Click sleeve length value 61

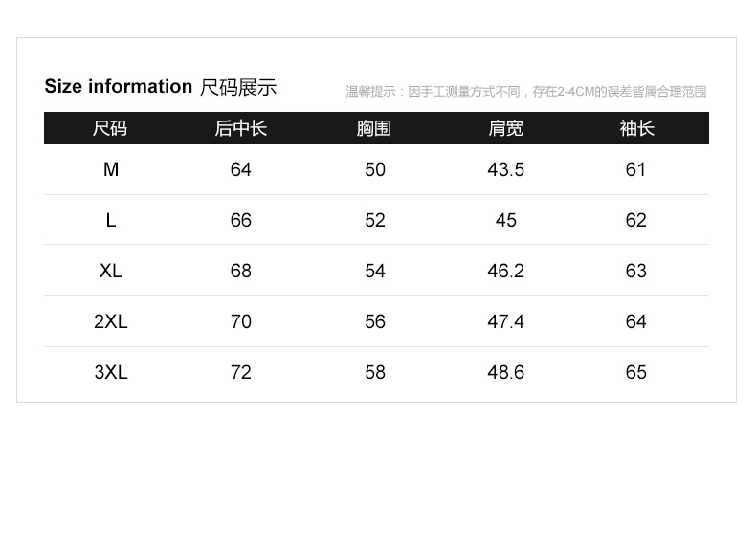635,169
